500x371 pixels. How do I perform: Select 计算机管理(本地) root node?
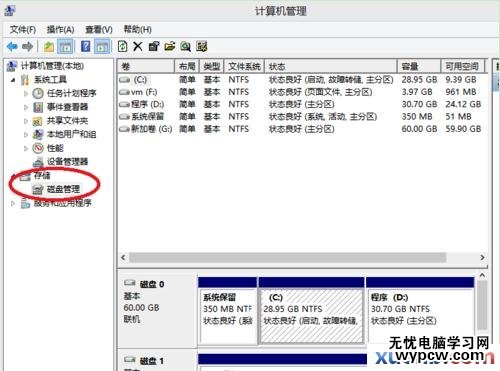[52, 66]
